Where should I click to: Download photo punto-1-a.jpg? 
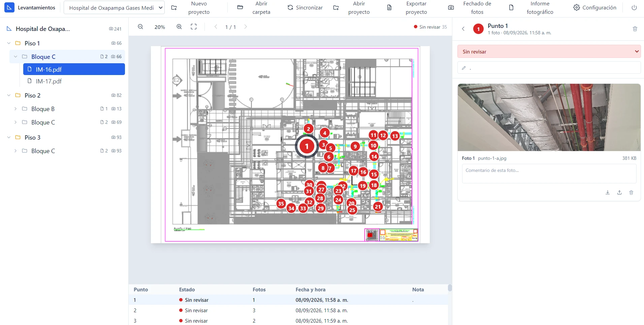pyautogui.click(x=608, y=192)
